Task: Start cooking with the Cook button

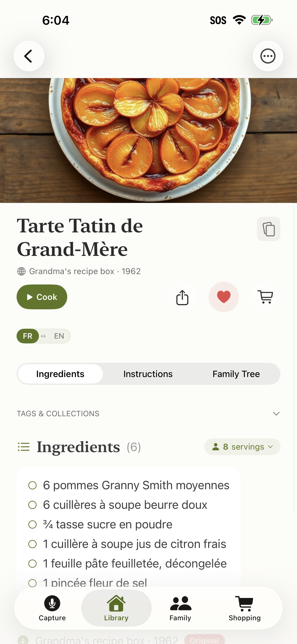Action: point(42,297)
